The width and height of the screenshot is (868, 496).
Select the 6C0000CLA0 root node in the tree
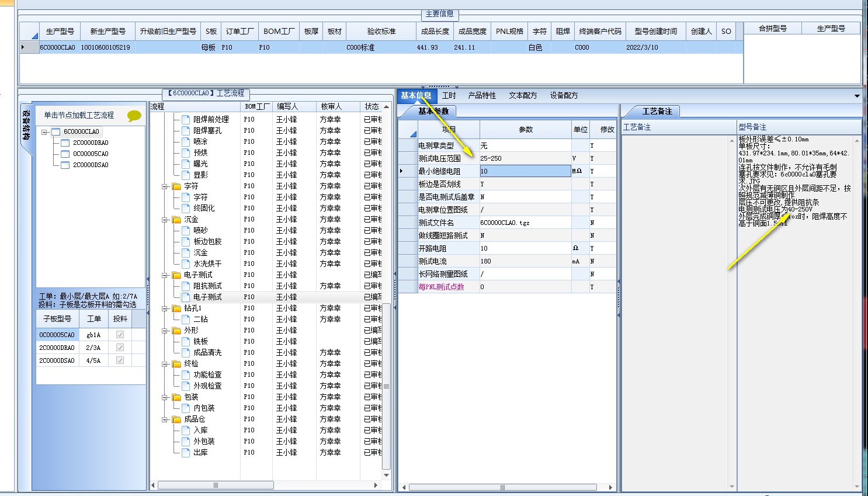tap(81, 131)
